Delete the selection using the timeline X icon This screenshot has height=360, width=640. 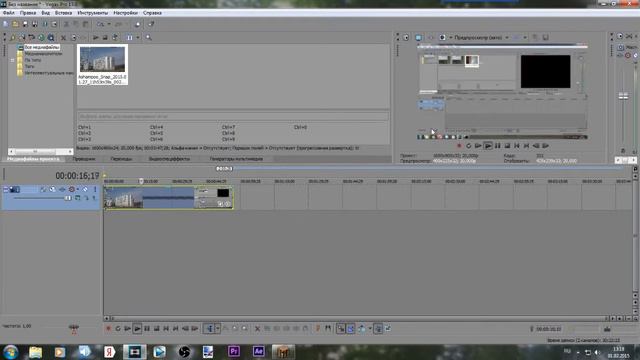[257, 329]
